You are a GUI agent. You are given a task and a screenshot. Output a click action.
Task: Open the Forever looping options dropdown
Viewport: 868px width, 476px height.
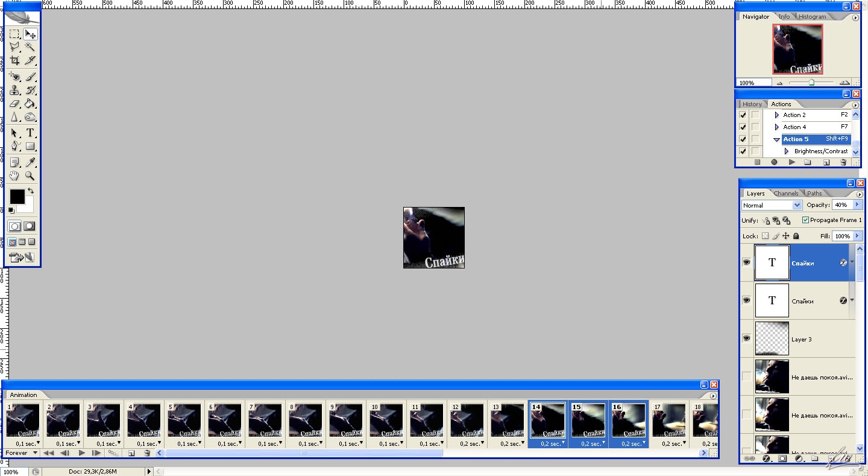coord(22,453)
